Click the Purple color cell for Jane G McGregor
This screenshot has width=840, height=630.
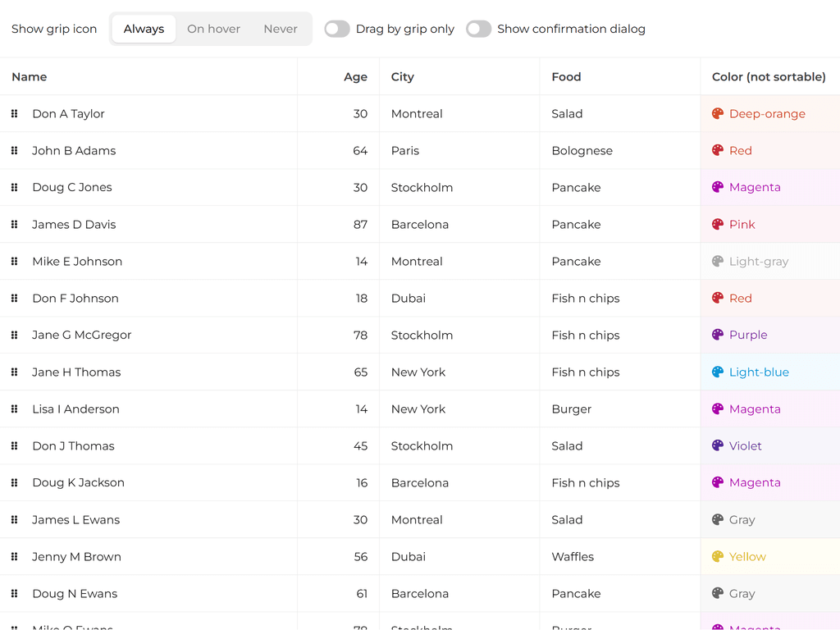[x=748, y=336]
